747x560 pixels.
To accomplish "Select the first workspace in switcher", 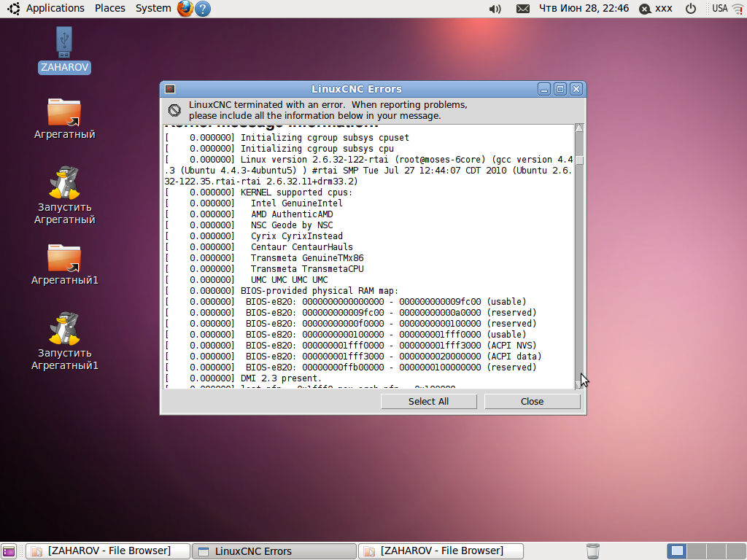I will 677,551.
